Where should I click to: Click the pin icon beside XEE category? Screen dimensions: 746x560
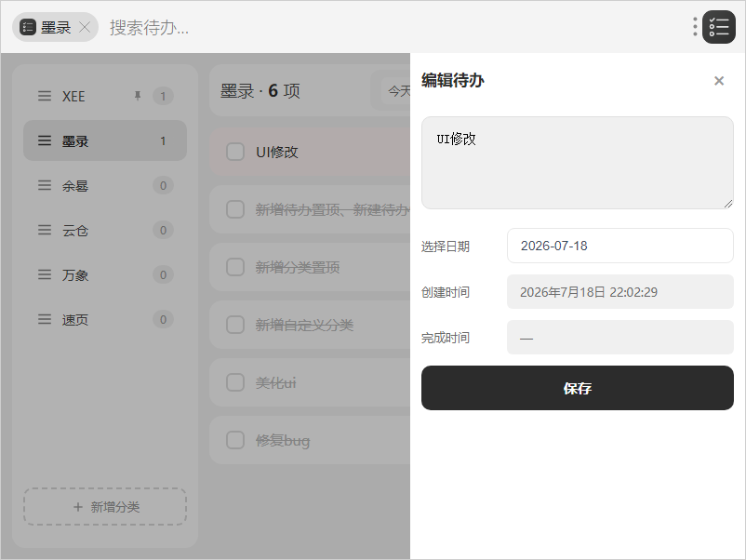pyautogui.click(x=138, y=96)
